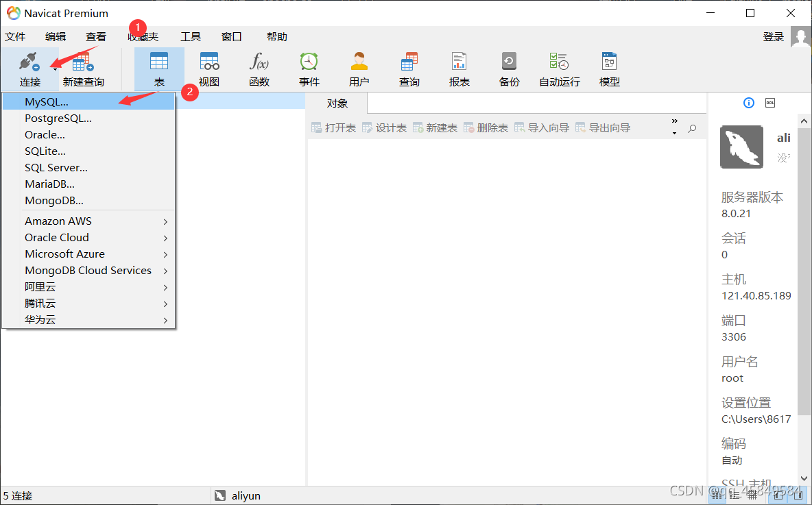Click the 设计表 design table button
The image size is (812, 505).
[x=384, y=128]
